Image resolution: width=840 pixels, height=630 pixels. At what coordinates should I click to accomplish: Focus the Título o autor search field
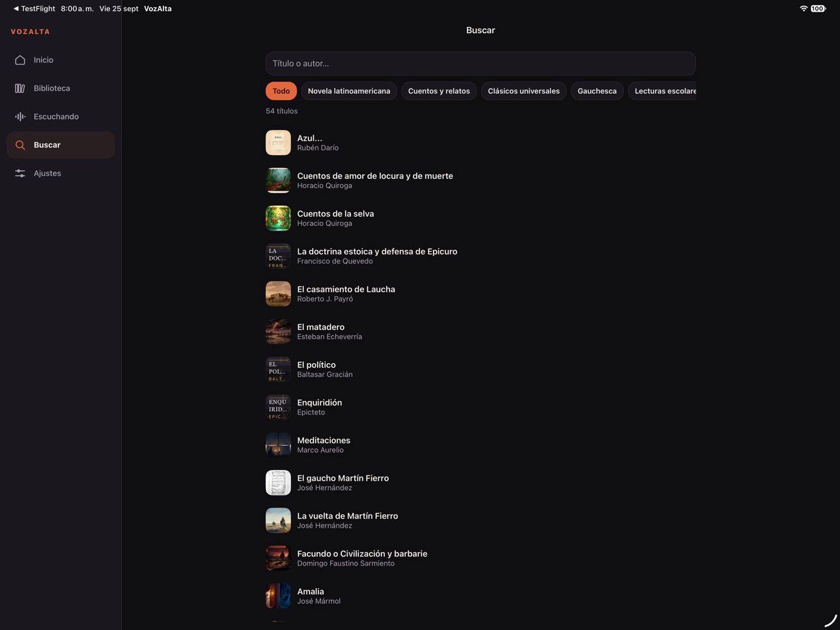tap(481, 64)
